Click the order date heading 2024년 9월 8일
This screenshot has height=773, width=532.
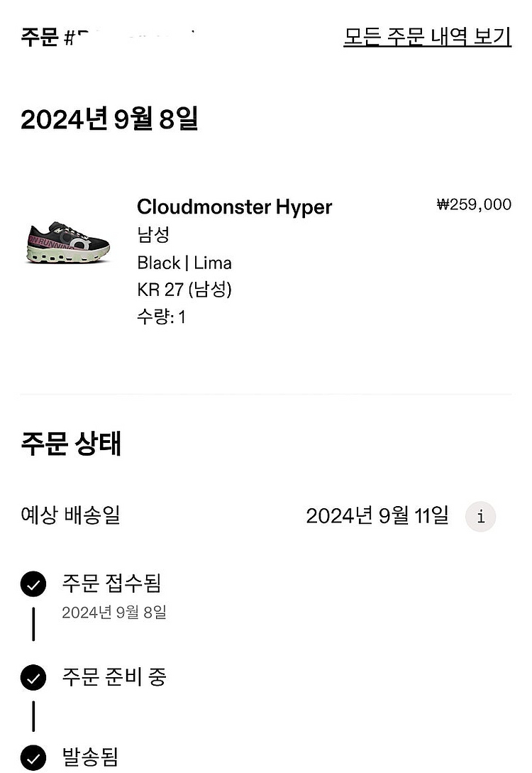(109, 119)
